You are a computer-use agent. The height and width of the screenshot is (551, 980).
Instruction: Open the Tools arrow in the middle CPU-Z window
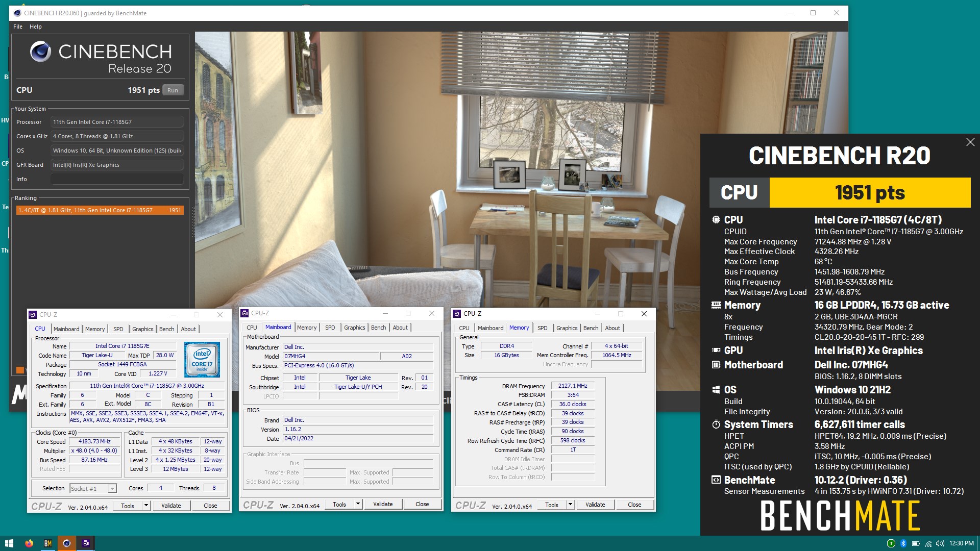358,504
